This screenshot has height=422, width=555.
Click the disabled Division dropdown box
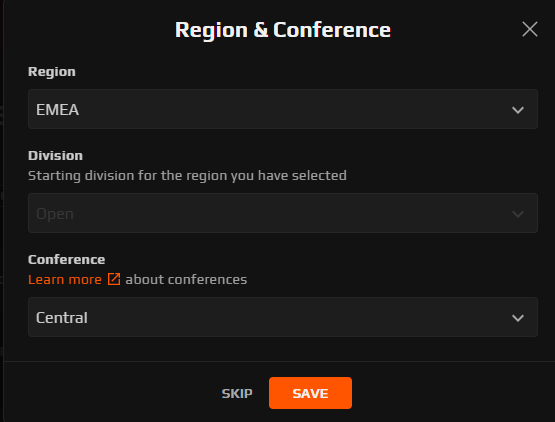pyautogui.click(x=283, y=213)
